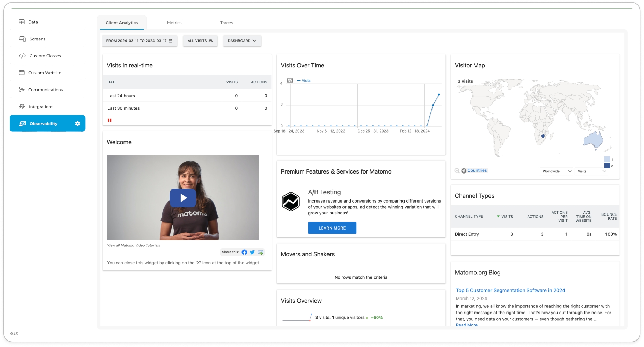Click the zoom out icon on Visitor Map
Image resolution: width=644 pixels, height=347 pixels.
tap(457, 171)
